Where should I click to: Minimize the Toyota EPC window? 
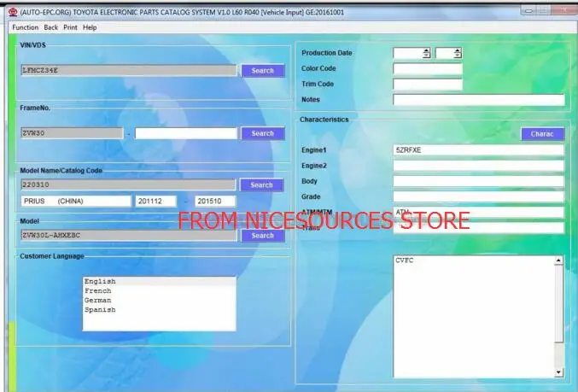pyautogui.click(x=528, y=11)
